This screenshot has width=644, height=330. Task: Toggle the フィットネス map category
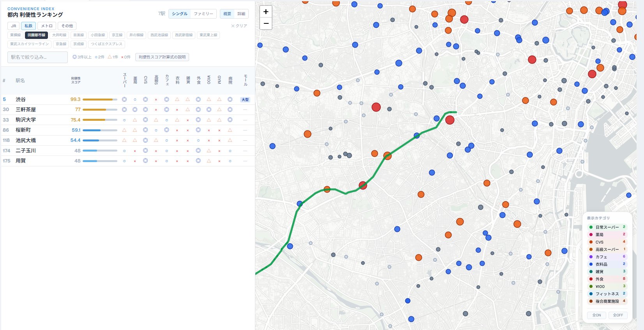tap(607, 294)
